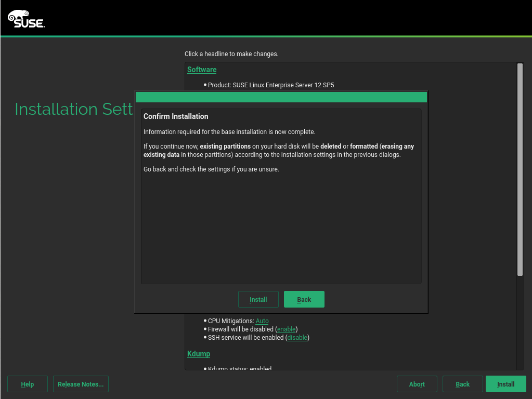Confirm with the dialog's Install button

click(x=258, y=299)
